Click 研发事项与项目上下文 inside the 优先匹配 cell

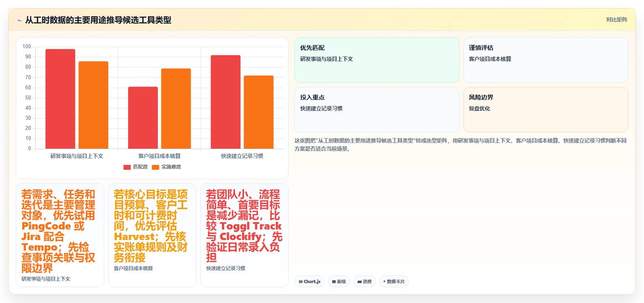pos(326,59)
